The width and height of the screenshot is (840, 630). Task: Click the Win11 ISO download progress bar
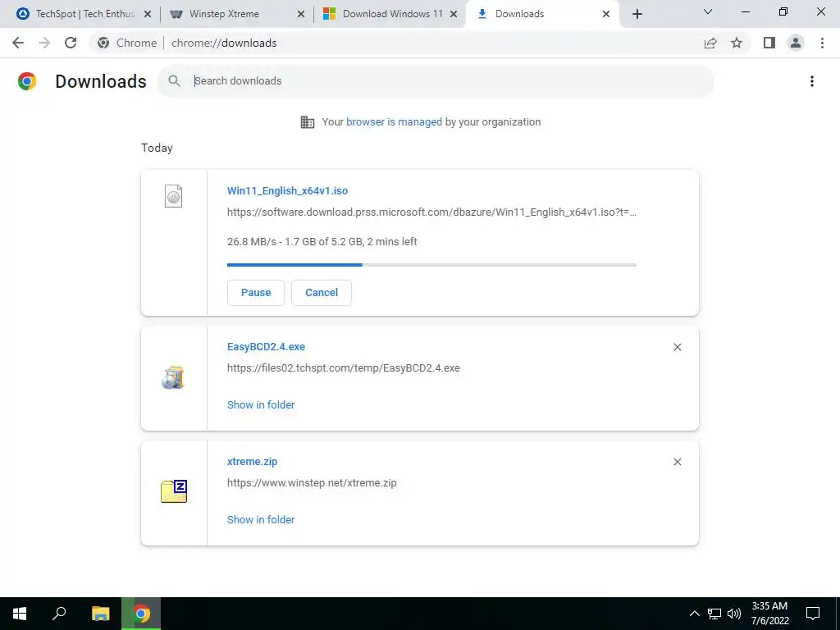click(x=431, y=265)
